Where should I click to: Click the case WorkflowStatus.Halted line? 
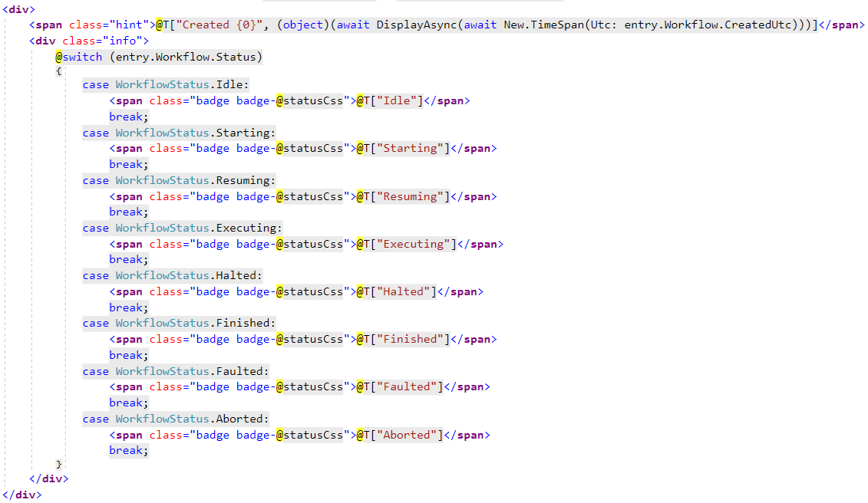[172, 275]
